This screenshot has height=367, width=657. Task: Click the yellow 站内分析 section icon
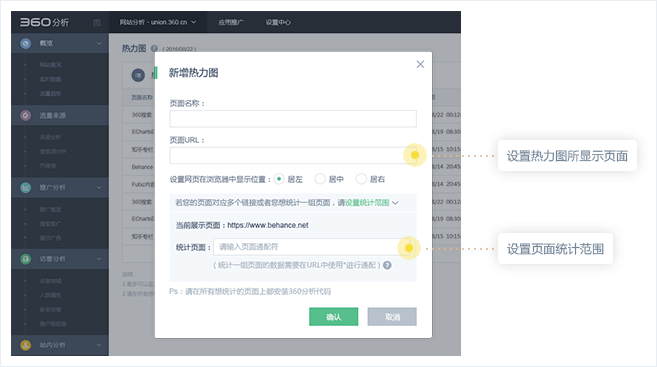tap(26, 345)
